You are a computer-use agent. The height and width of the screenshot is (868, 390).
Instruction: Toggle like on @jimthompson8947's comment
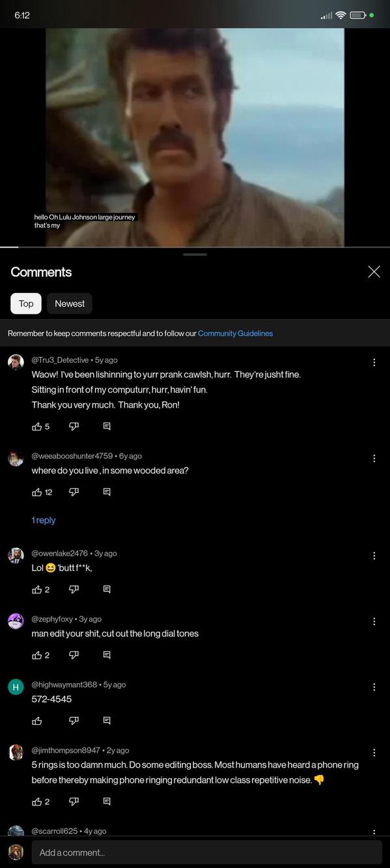(37, 802)
